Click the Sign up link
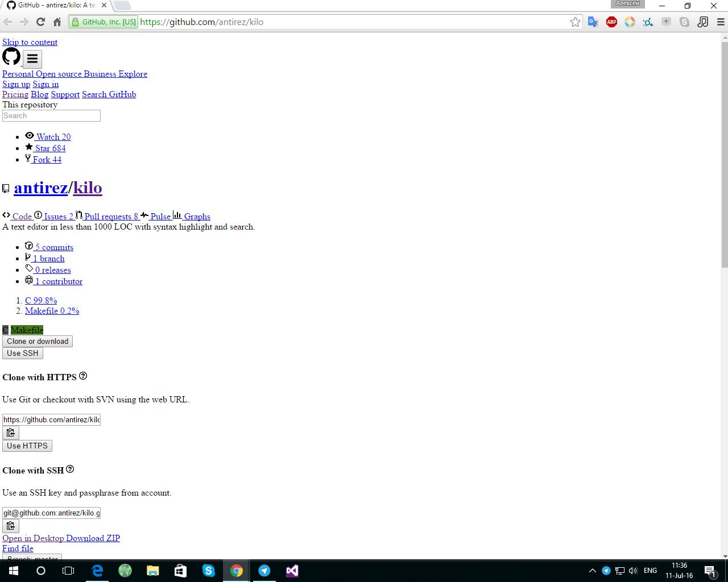728x582 pixels. (16, 84)
